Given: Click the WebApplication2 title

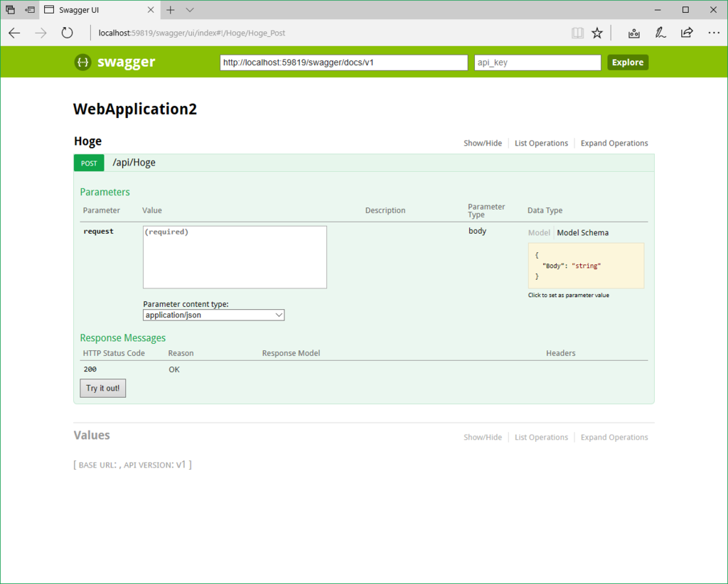Looking at the screenshot, I should [x=135, y=109].
